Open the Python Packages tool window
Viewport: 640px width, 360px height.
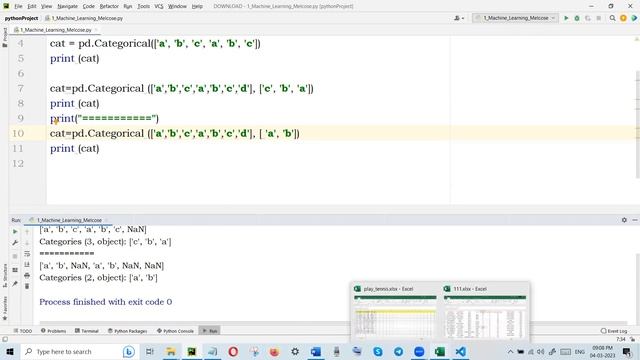[127, 331]
